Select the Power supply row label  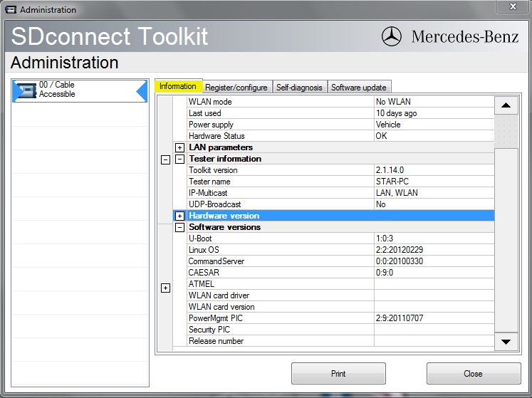point(211,125)
